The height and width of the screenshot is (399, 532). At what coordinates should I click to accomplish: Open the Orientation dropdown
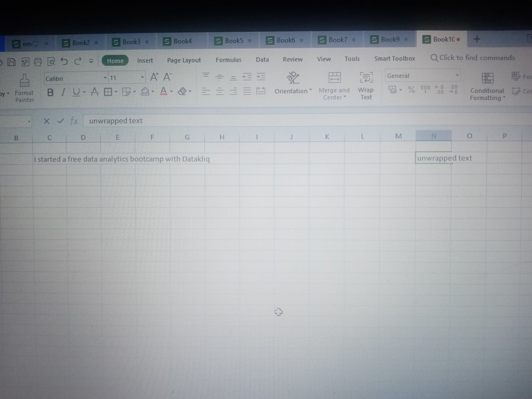pyautogui.click(x=293, y=83)
